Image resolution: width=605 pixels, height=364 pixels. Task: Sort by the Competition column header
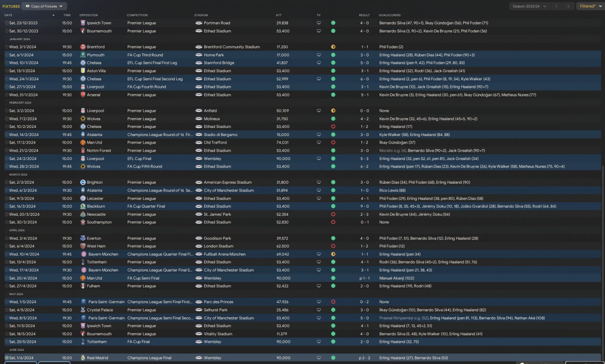137,15
